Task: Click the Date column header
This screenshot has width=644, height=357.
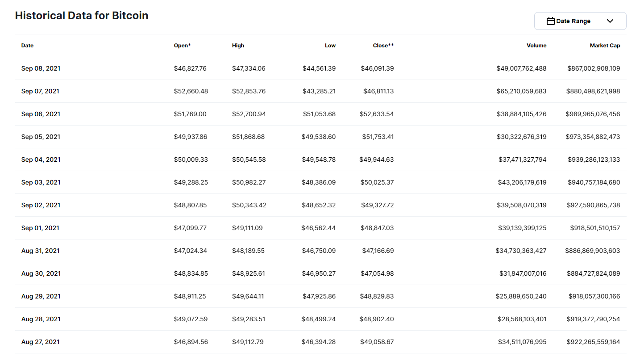Action: (x=27, y=46)
